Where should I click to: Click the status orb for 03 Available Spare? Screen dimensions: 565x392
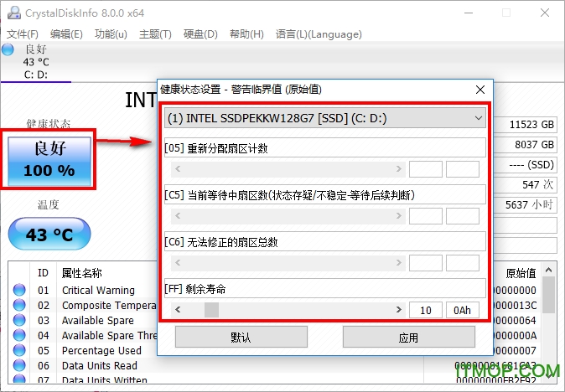tap(19, 320)
